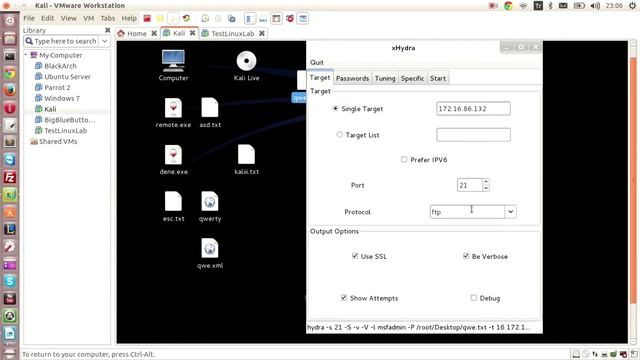640x360 pixels.
Task: Click the Single Target IP address field
Action: 473,109
